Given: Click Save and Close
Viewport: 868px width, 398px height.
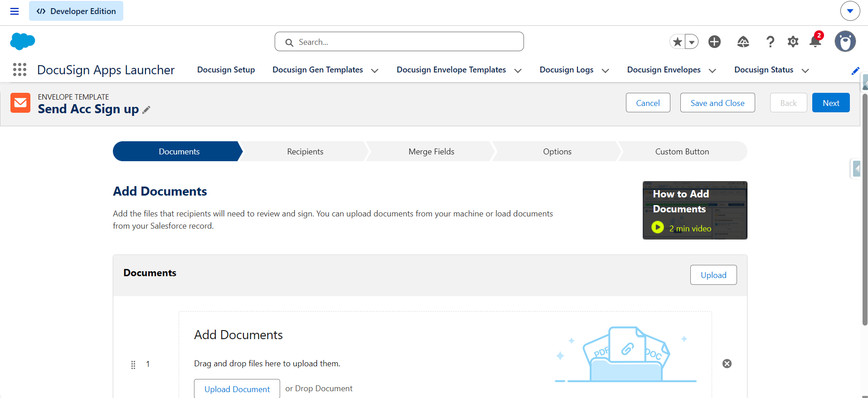Looking at the screenshot, I should (x=718, y=103).
